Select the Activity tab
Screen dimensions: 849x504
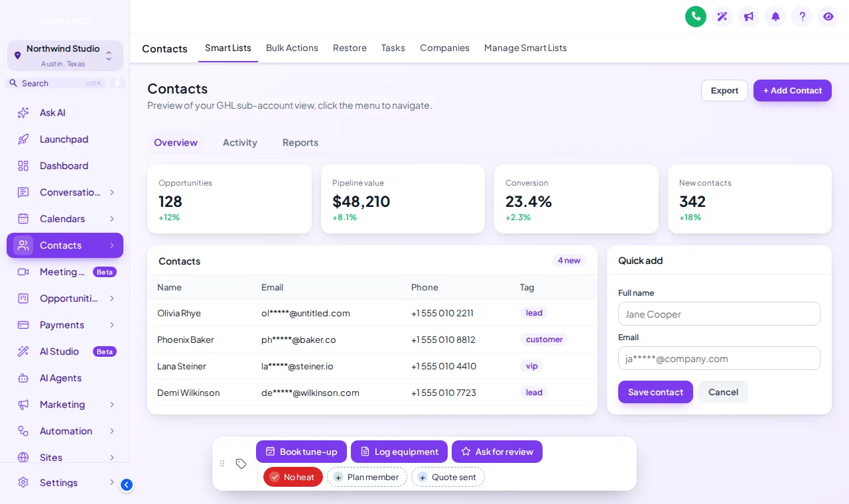(240, 143)
